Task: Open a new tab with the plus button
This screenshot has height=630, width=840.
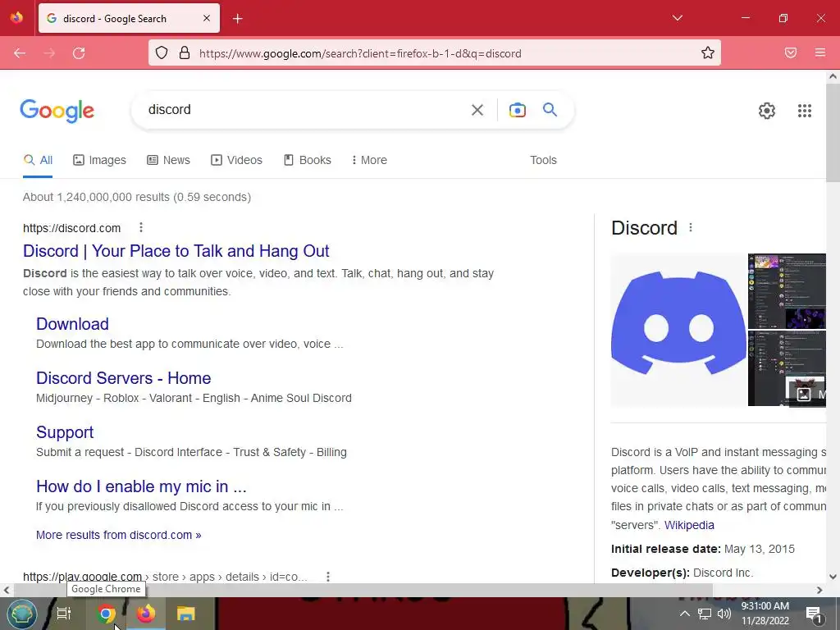Action: pyautogui.click(x=237, y=19)
